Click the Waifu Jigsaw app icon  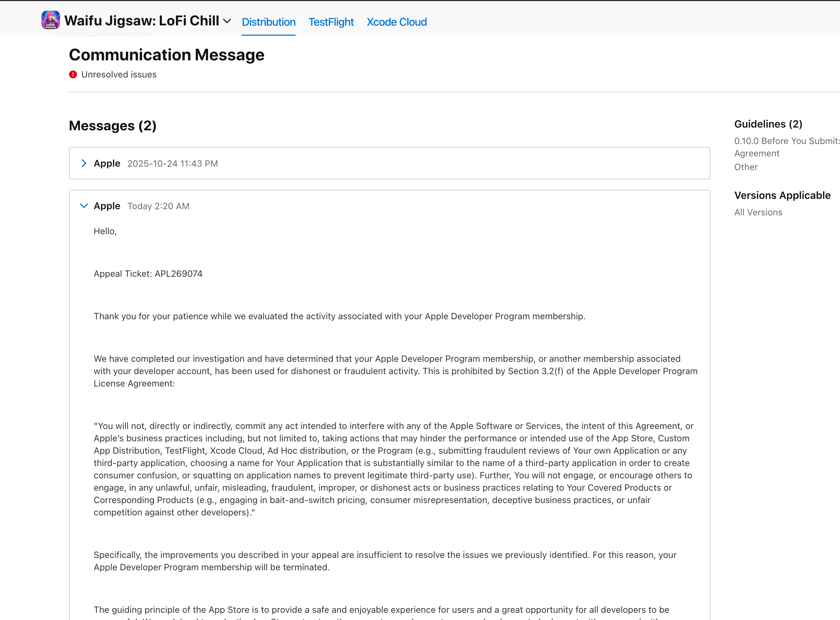(51, 20)
